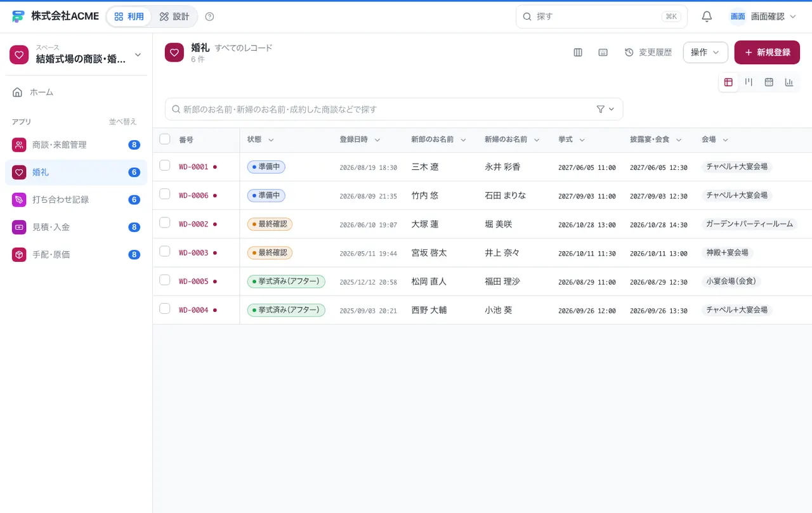Click the 打ち合わせ記録 app icon
This screenshot has width=812, height=513.
pyautogui.click(x=19, y=200)
